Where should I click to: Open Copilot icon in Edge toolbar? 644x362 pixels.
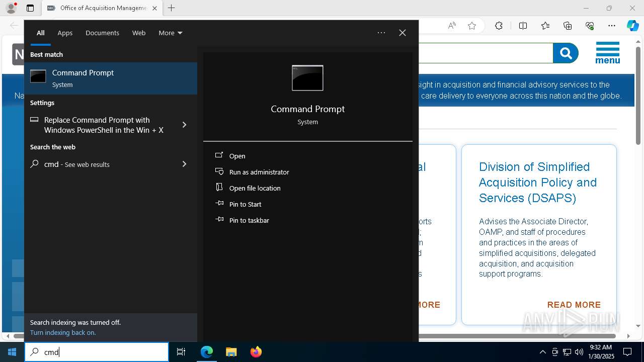pos(632,26)
